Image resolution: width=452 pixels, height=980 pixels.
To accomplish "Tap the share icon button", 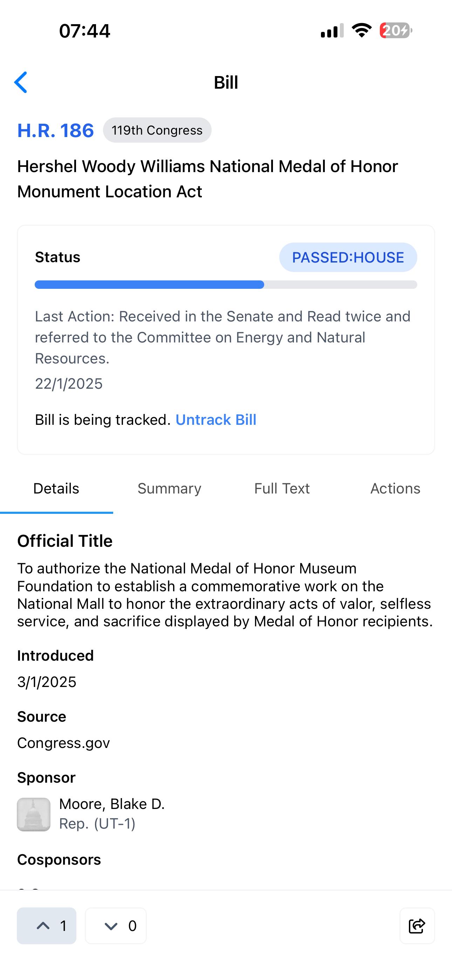I will (417, 926).
